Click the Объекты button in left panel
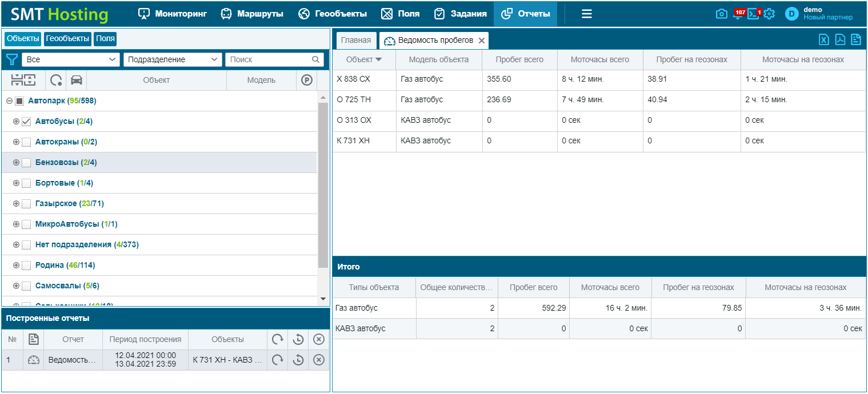868x394 pixels. tap(23, 39)
